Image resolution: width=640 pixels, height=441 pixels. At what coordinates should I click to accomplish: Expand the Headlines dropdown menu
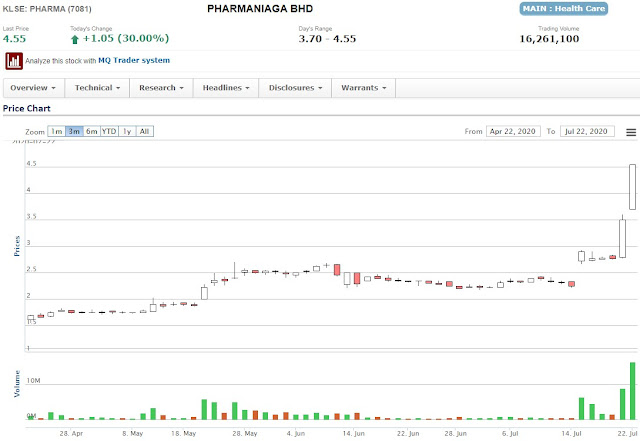[226, 88]
